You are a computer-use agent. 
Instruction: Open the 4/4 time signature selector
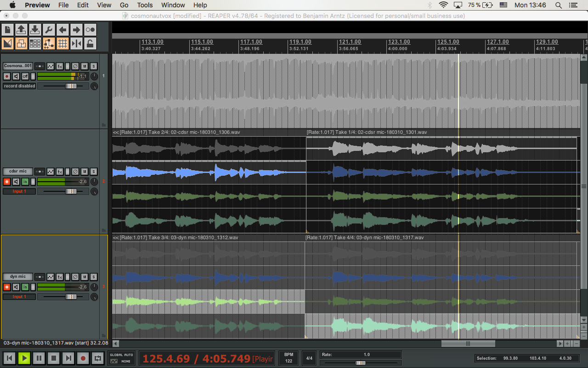pos(310,358)
